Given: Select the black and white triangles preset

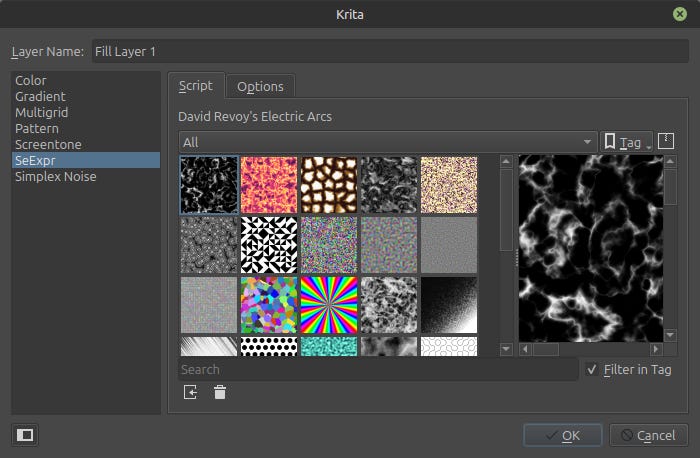Looking at the screenshot, I should (x=269, y=245).
